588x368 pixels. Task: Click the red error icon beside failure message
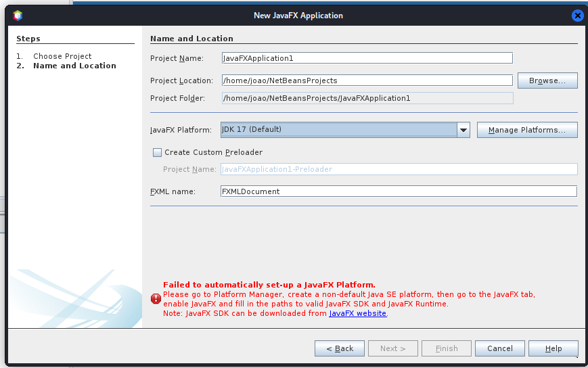pyautogui.click(x=156, y=299)
